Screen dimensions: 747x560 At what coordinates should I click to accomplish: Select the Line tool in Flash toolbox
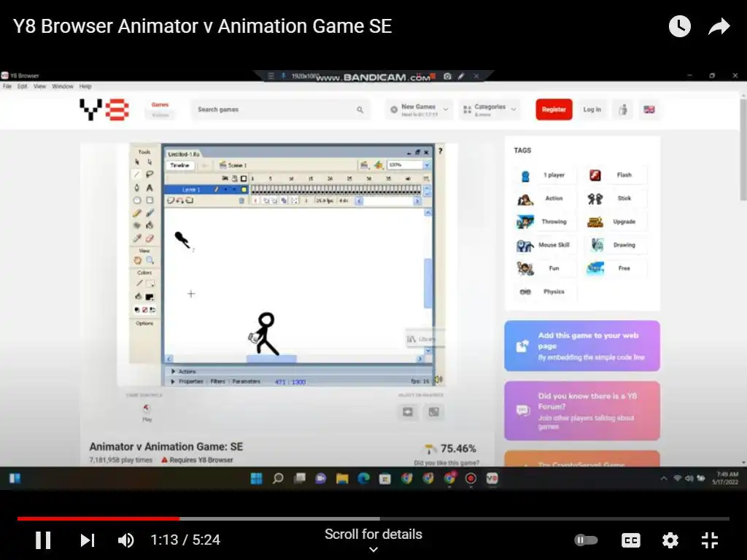pos(137,174)
